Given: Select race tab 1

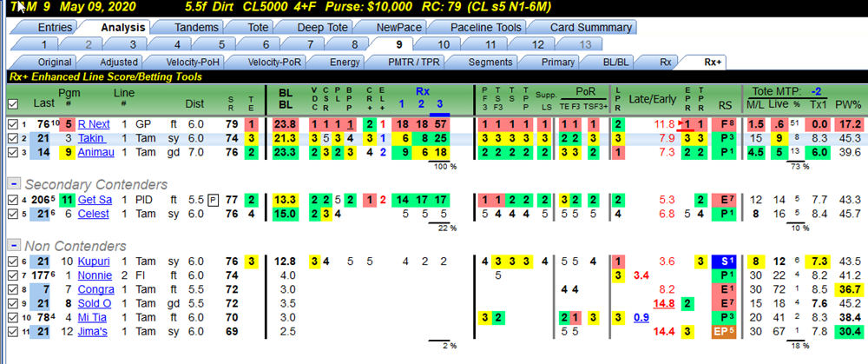Looking at the screenshot, I should tap(43, 45).
